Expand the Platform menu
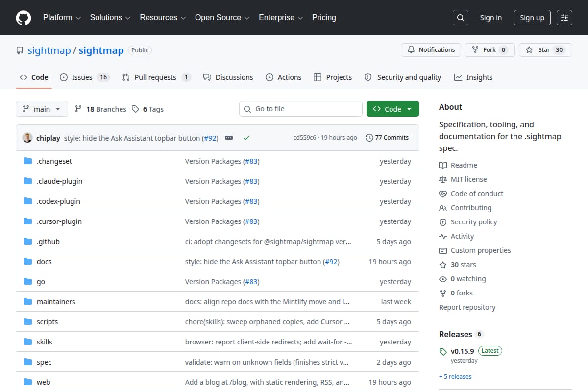Image resolution: width=588 pixels, height=392 pixels. tap(62, 17)
